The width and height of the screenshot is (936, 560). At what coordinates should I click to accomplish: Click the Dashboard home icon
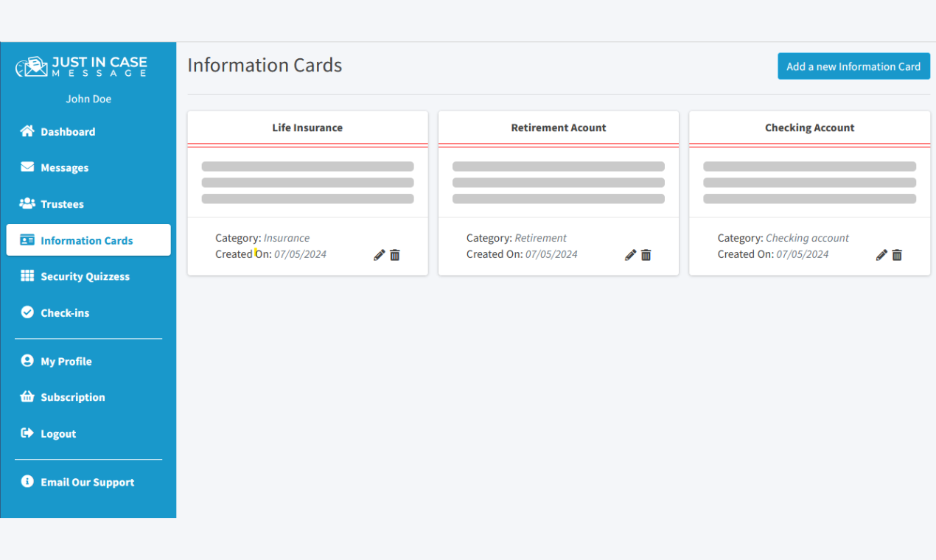click(27, 131)
